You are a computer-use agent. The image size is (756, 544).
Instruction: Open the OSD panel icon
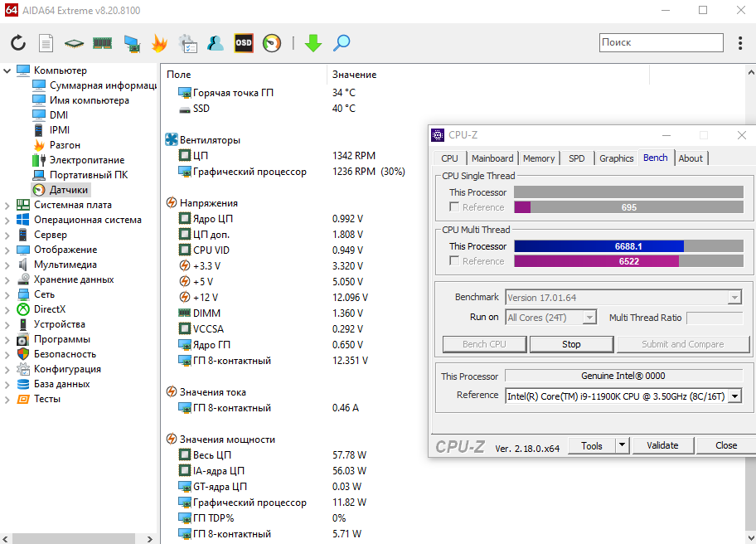[244, 43]
